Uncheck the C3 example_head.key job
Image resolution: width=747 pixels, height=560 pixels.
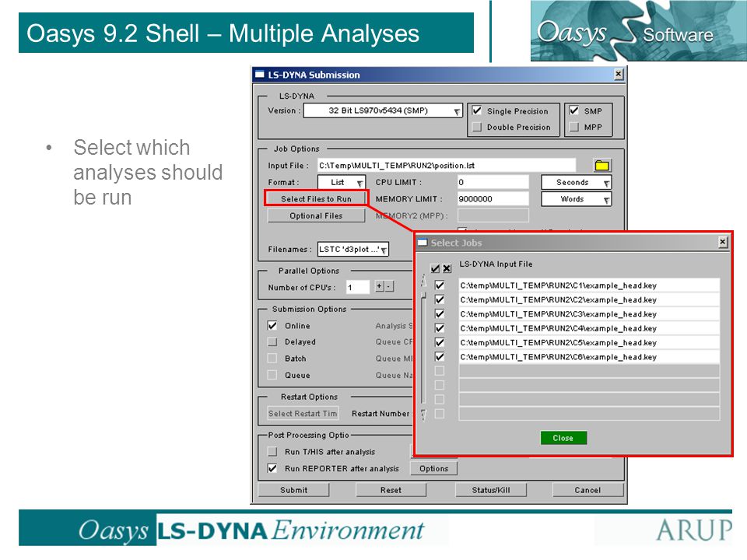pyautogui.click(x=440, y=313)
